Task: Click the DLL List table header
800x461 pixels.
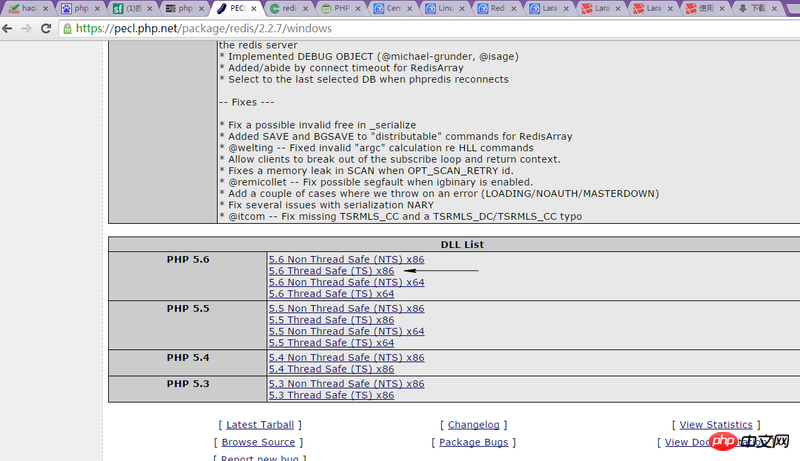Action: (x=462, y=244)
